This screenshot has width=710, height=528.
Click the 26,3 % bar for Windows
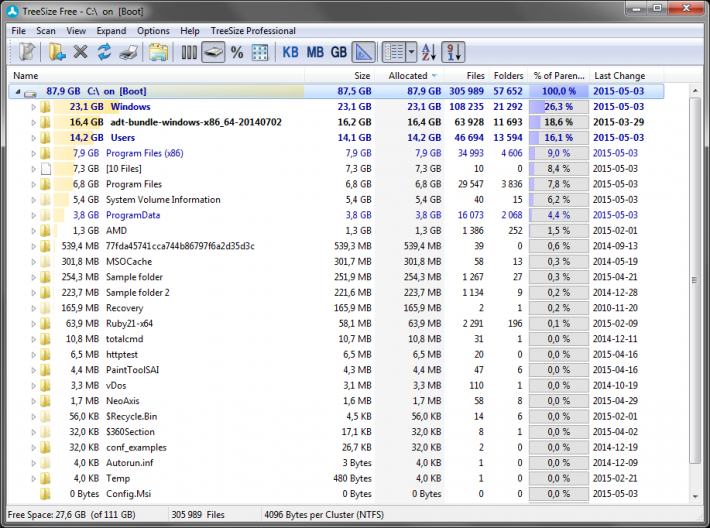coord(559,107)
